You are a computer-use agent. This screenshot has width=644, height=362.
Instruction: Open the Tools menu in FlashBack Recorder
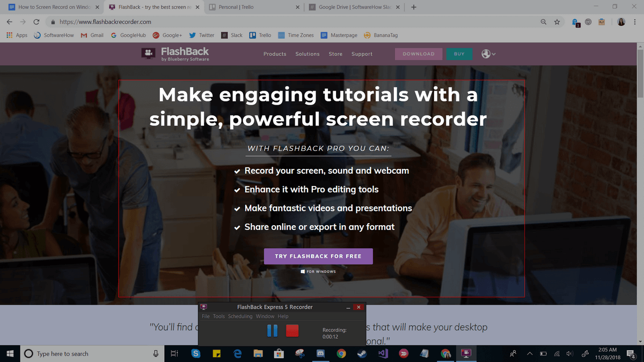pos(219,316)
